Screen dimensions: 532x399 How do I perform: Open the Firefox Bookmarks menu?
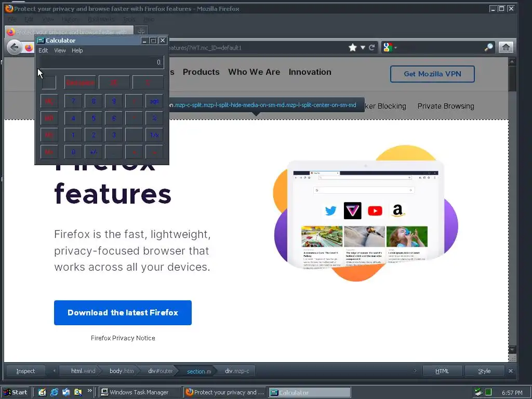click(x=101, y=19)
